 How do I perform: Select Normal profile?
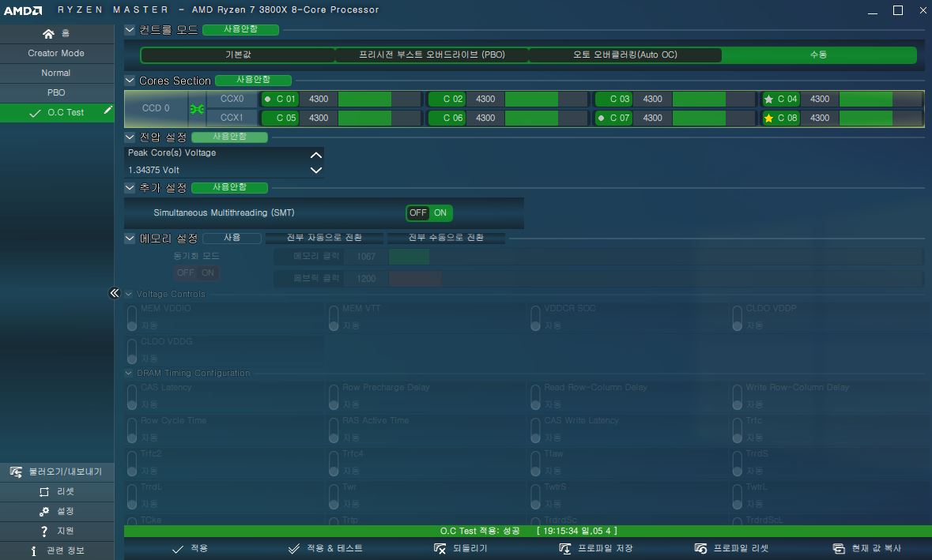56,73
